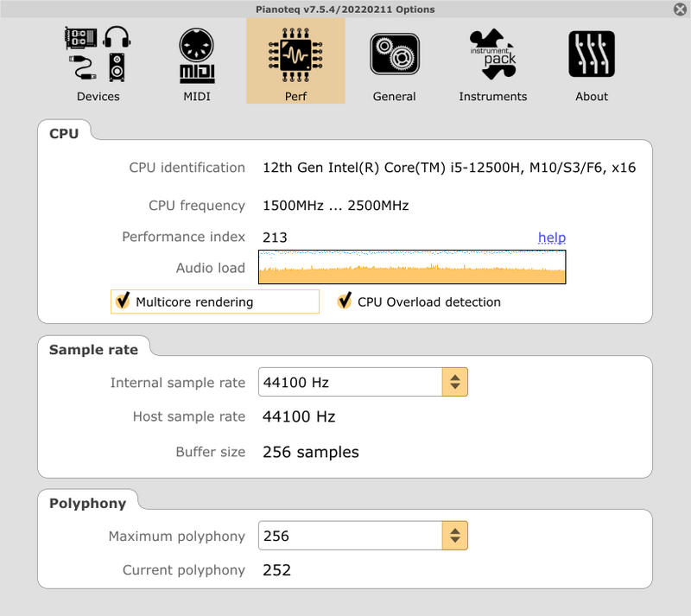
Task: Expand the Maximum polyphony arrows
Action: (x=455, y=536)
